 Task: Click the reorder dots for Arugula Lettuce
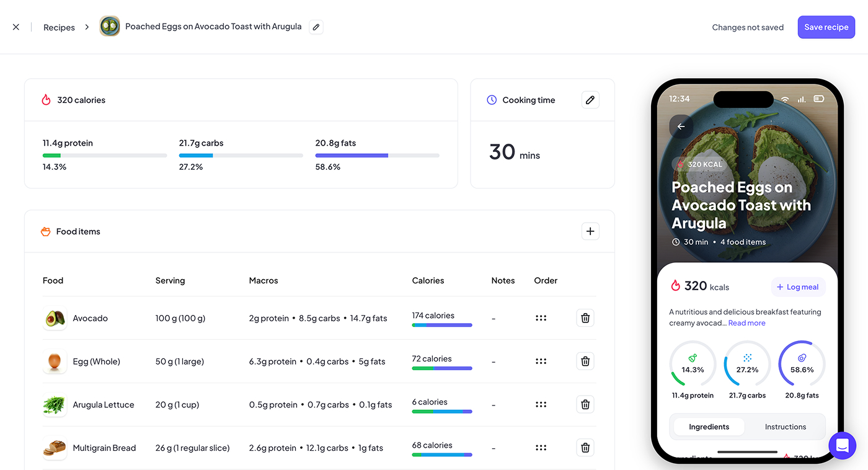pos(541,404)
